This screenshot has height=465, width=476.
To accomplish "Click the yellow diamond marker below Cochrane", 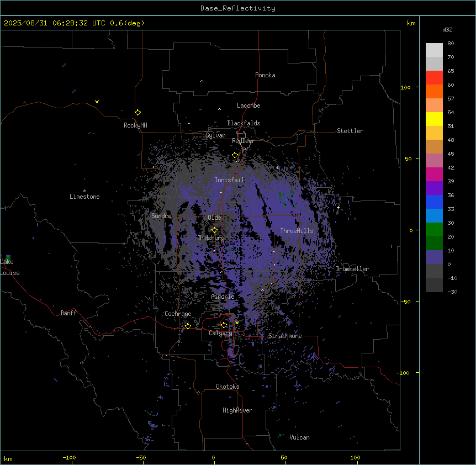I will click(188, 326).
